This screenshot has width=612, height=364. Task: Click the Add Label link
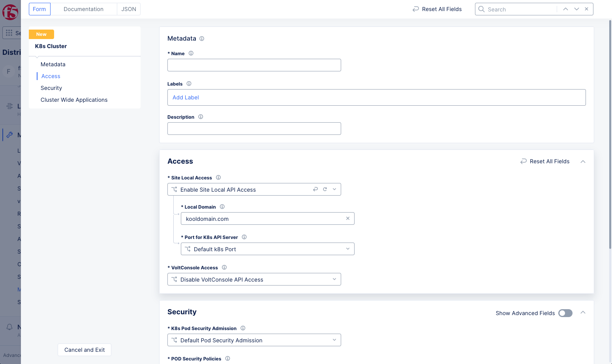point(186,97)
